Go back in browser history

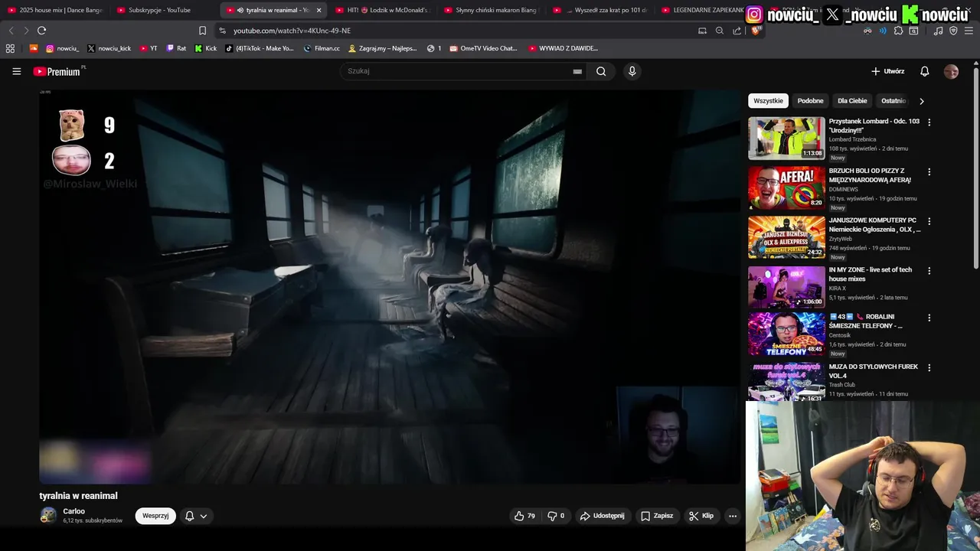(11, 31)
